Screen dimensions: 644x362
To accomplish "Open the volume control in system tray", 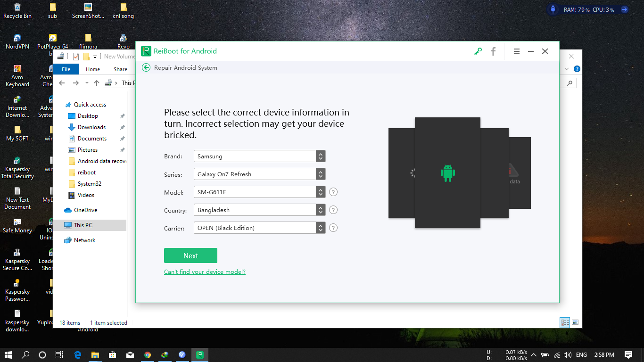I will point(567,355).
